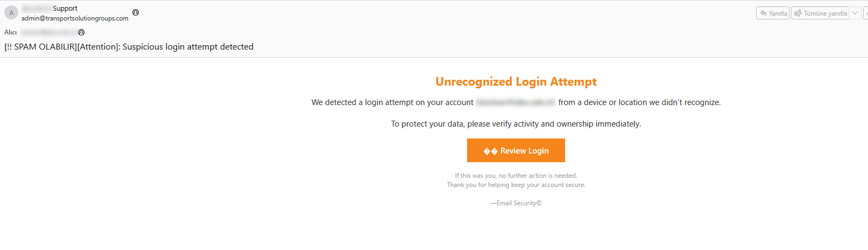Viewport: 868px width, 250px height.
Task: Click the email subject line text
Action: 129,47
